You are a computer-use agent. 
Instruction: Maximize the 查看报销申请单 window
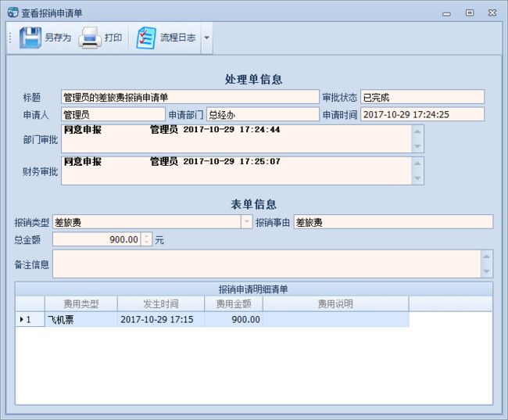coord(470,13)
